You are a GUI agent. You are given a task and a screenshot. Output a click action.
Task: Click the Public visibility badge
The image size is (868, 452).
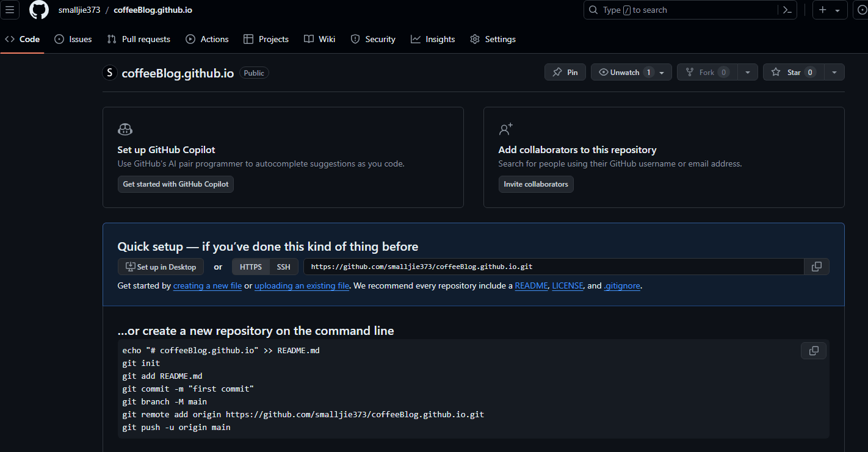[x=254, y=73]
